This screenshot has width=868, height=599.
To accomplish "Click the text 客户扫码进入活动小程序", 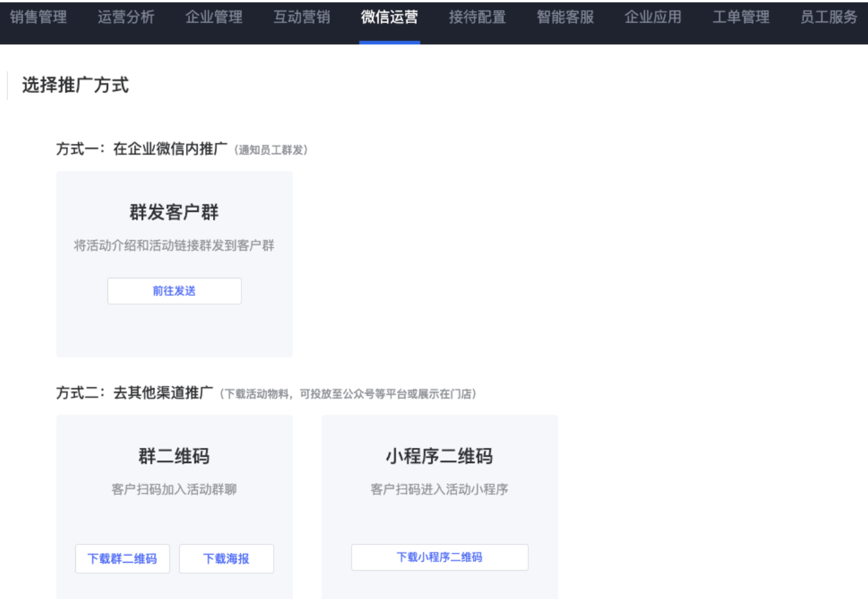I will click(439, 489).
